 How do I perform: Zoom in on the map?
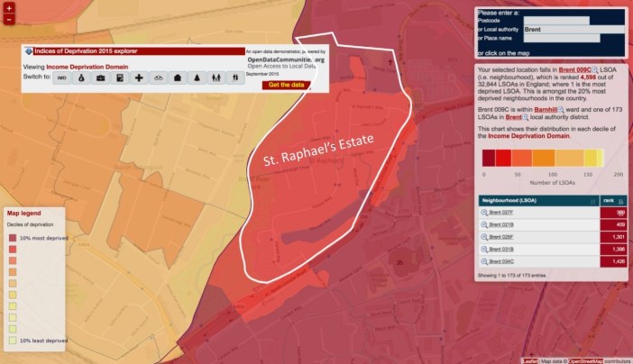coord(8,7)
